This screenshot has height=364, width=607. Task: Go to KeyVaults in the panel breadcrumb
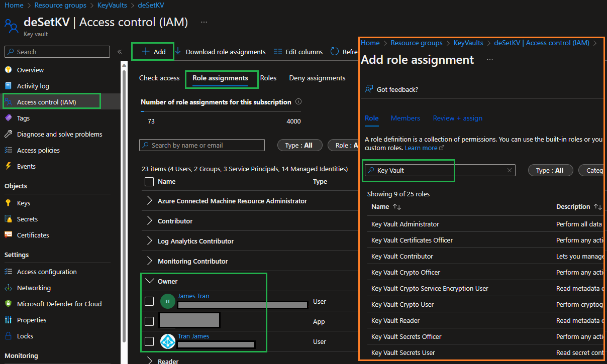[468, 43]
